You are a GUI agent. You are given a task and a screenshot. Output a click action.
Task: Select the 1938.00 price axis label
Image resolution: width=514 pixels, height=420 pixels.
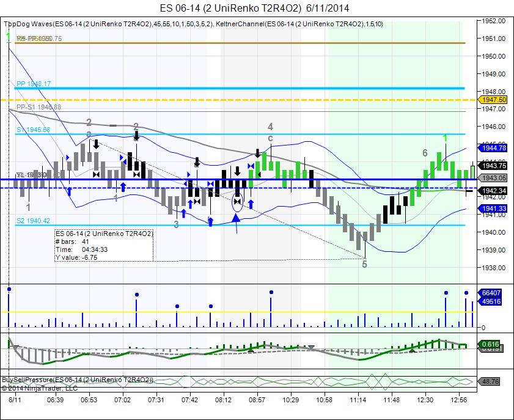493,268
